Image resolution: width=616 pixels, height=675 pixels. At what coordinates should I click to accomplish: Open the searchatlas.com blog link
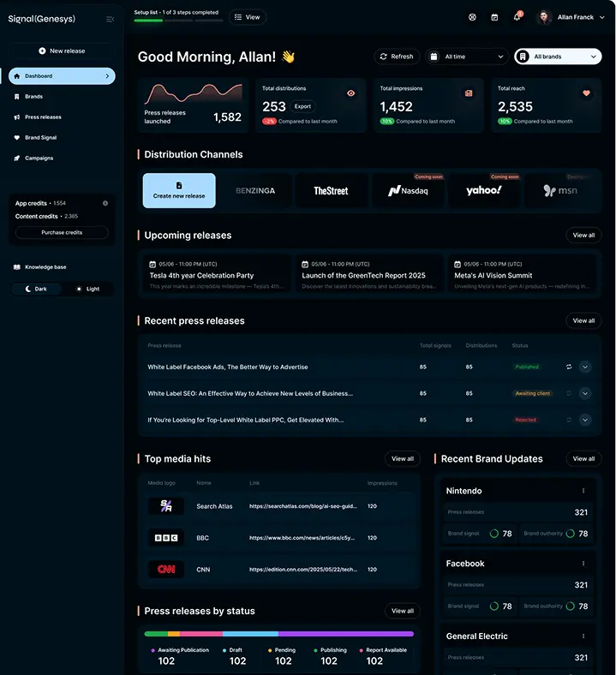point(302,506)
